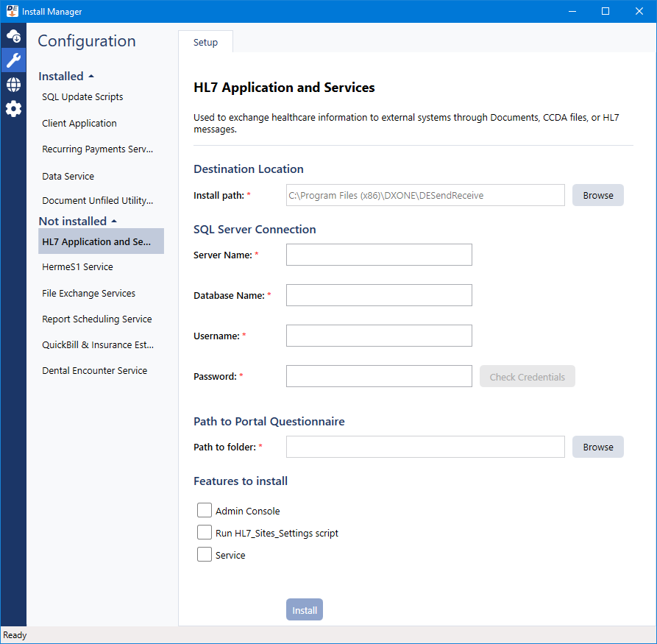The height and width of the screenshot is (644, 657).
Task: Open the globe network icon
Action: coord(13,85)
